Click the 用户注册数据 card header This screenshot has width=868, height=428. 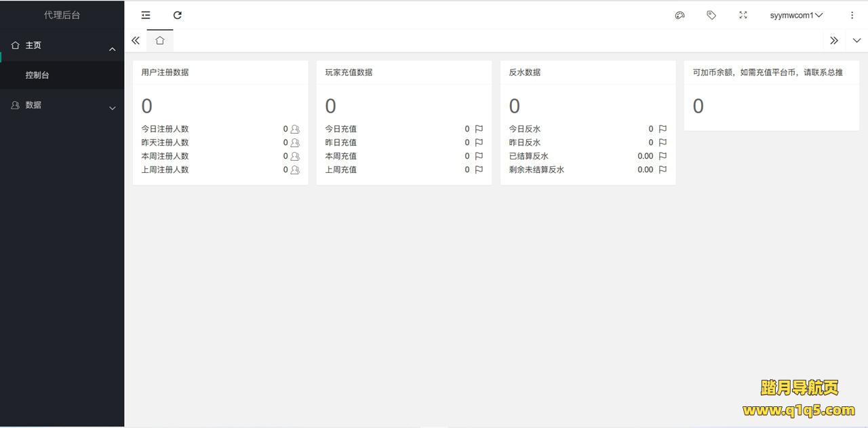pos(165,72)
